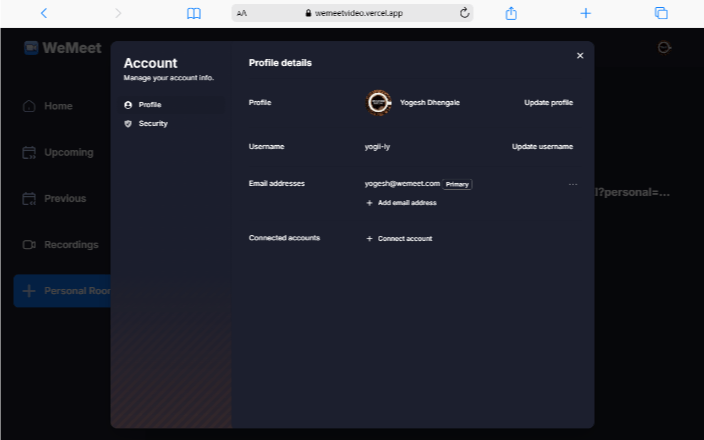
Task: Open the Safari bookmarks book icon
Action: click(194, 13)
